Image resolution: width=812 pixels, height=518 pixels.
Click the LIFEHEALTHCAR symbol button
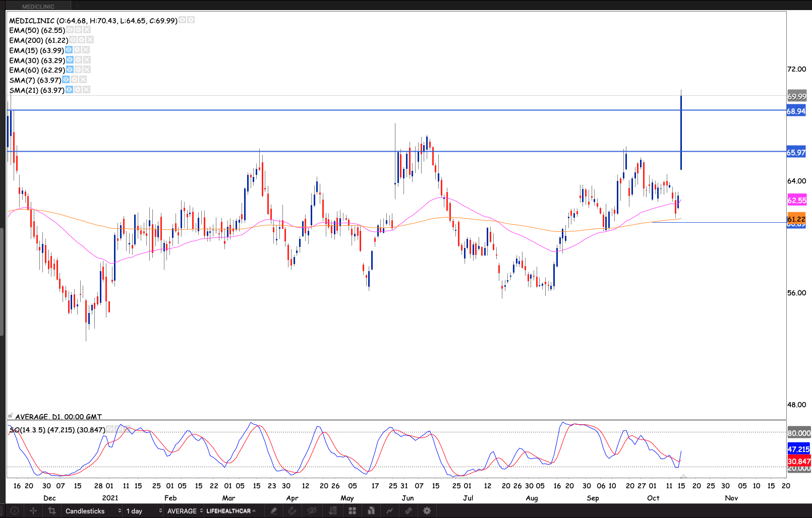pos(230,511)
